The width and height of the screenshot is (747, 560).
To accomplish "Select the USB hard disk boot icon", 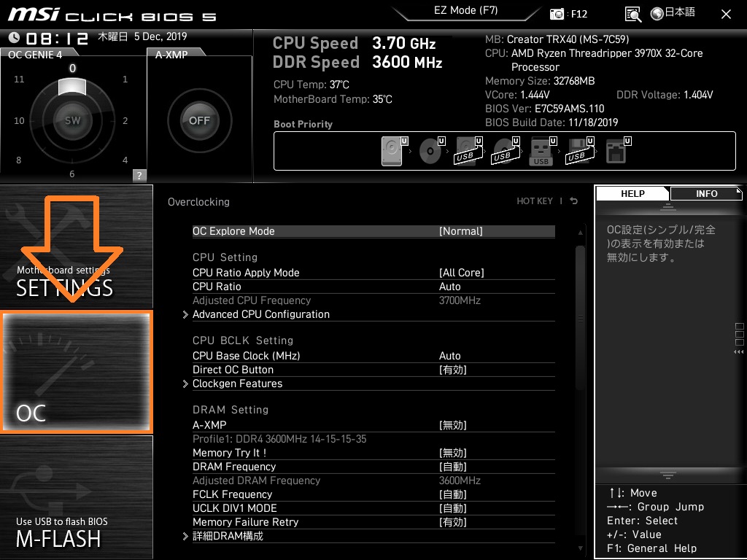I will [468, 150].
